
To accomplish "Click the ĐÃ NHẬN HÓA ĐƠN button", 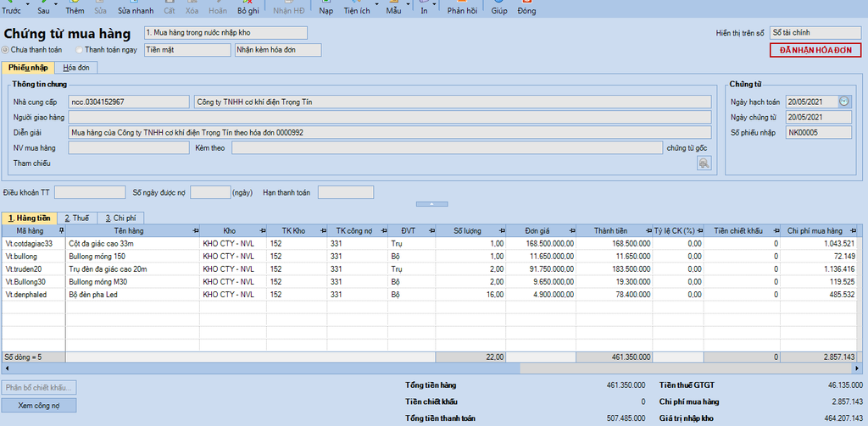I will [x=815, y=50].
